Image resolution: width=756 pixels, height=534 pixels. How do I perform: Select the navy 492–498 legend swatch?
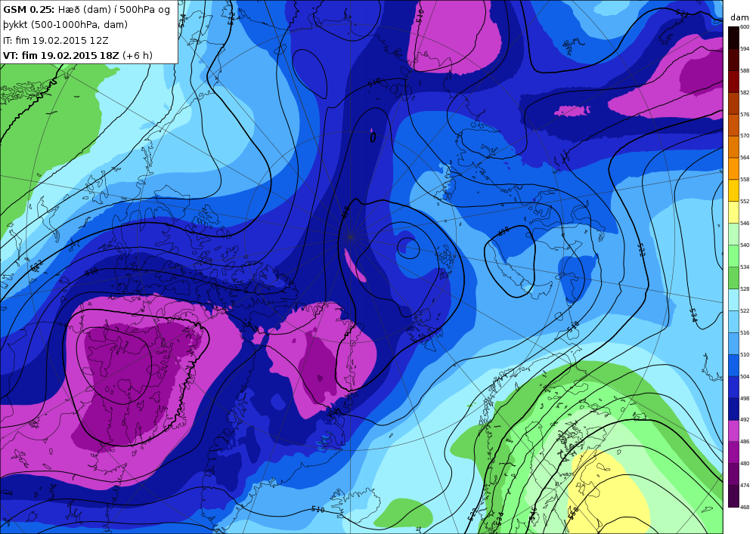733,409
